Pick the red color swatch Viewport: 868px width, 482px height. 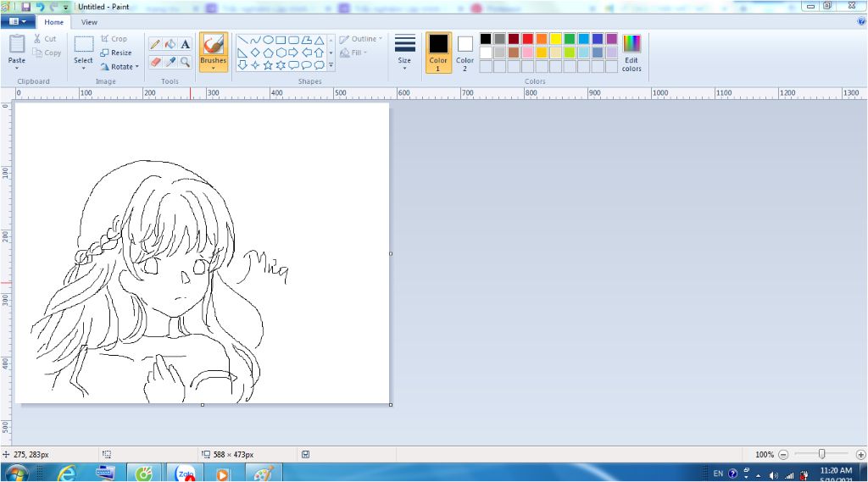tap(527, 39)
